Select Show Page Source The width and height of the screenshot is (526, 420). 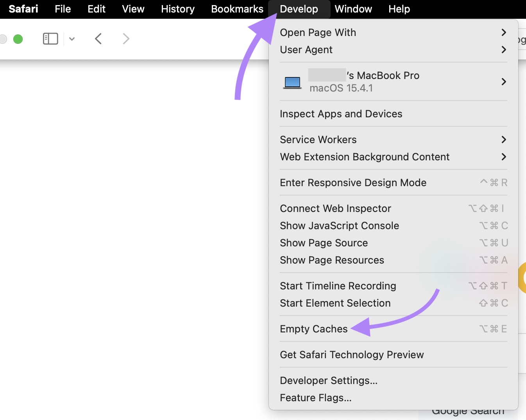coord(324,242)
